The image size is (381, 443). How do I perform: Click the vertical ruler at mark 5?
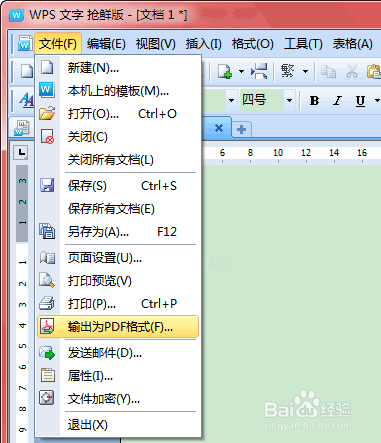click(x=22, y=346)
